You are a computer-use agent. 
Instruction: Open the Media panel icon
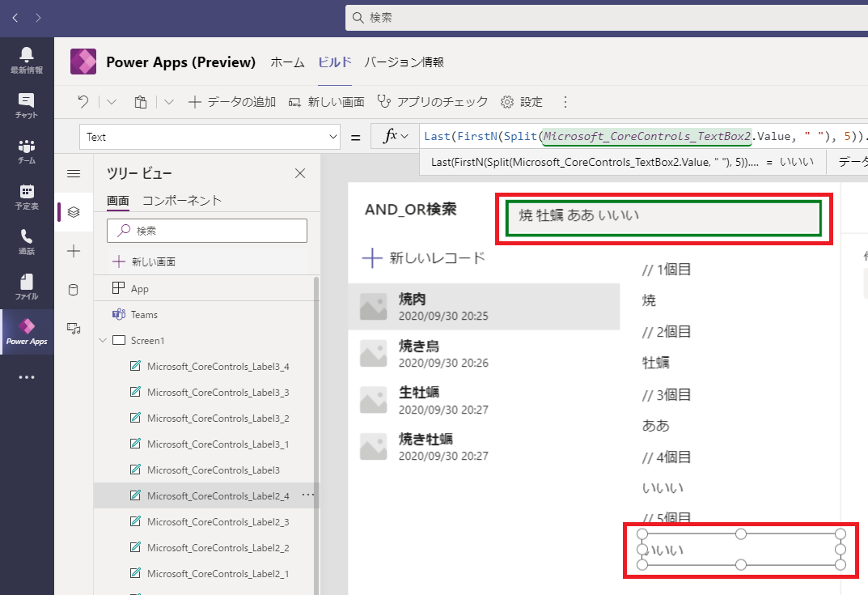[74, 328]
